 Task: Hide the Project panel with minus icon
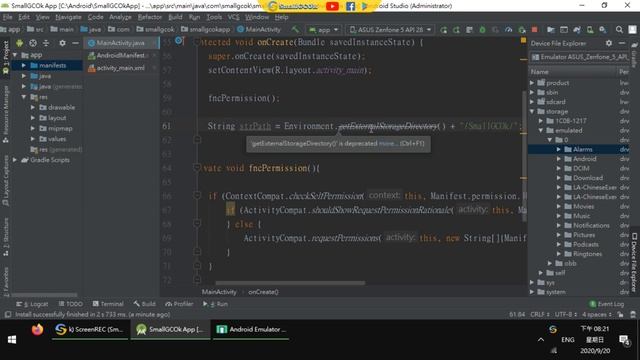(x=75, y=43)
